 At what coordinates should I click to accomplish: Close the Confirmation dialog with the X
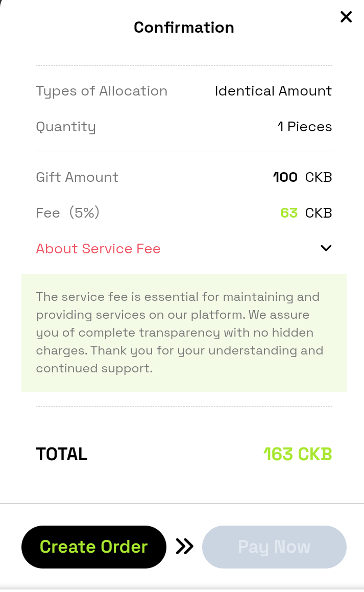(346, 17)
